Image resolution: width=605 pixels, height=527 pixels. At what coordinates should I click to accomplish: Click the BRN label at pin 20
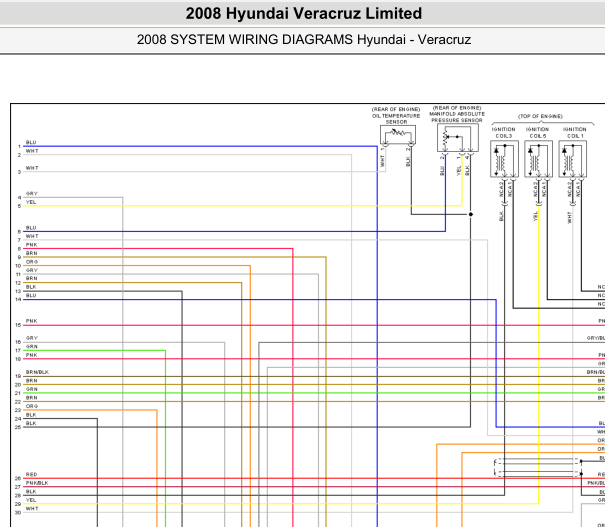(x=32, y=380)
